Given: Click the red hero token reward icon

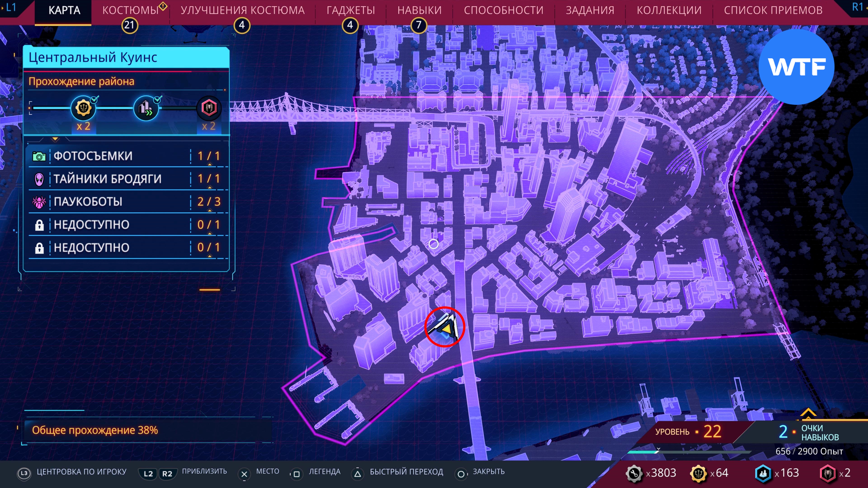Looking at the screenshot, I should click(209, 108).
